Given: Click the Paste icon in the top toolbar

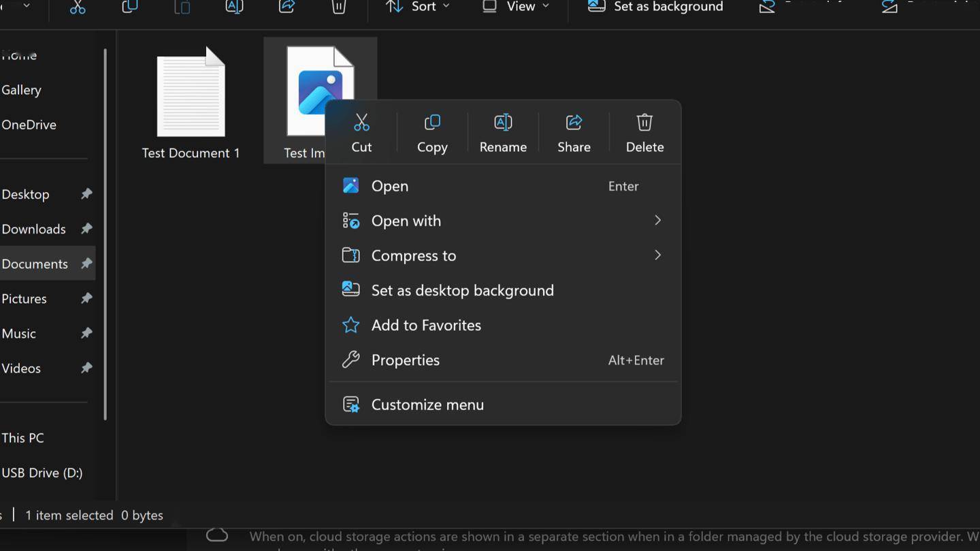Looking at the screenshot, I should (x=182, y=7).
